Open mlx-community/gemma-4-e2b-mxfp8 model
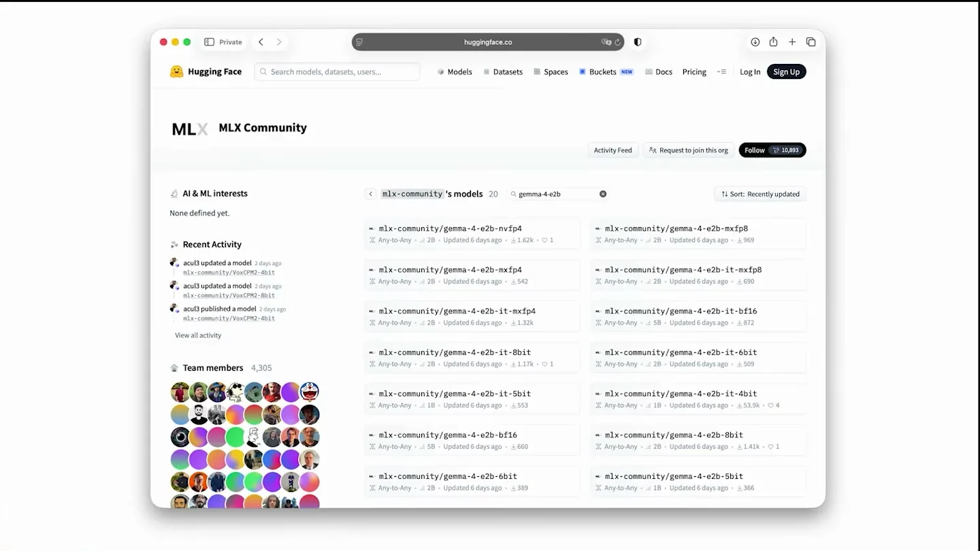Viewport: 980px width, 551px height. click(x=699, y=234)
